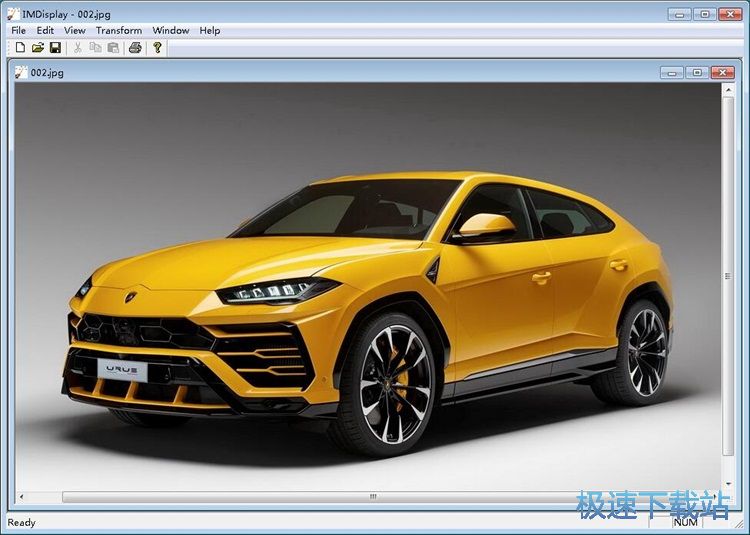Click the 002.jpg child window icon

pyautogui.click(x=21, y=72)
